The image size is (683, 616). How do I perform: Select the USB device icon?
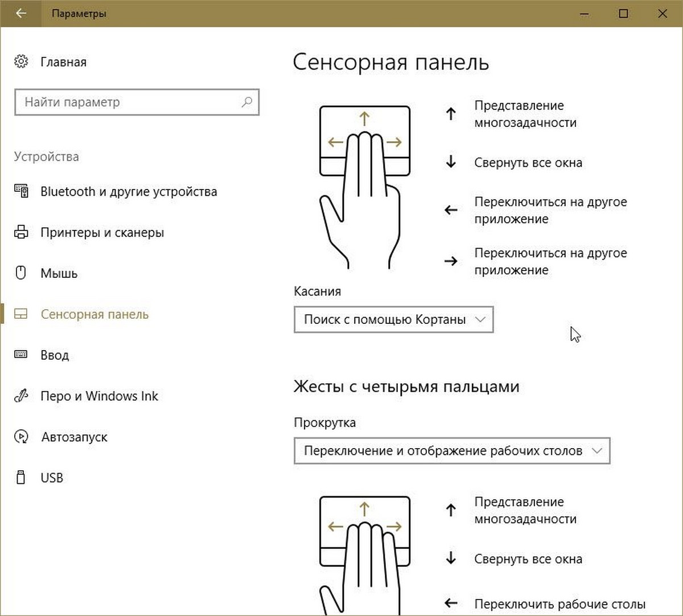pyautogui.click(x=21, y=478)
